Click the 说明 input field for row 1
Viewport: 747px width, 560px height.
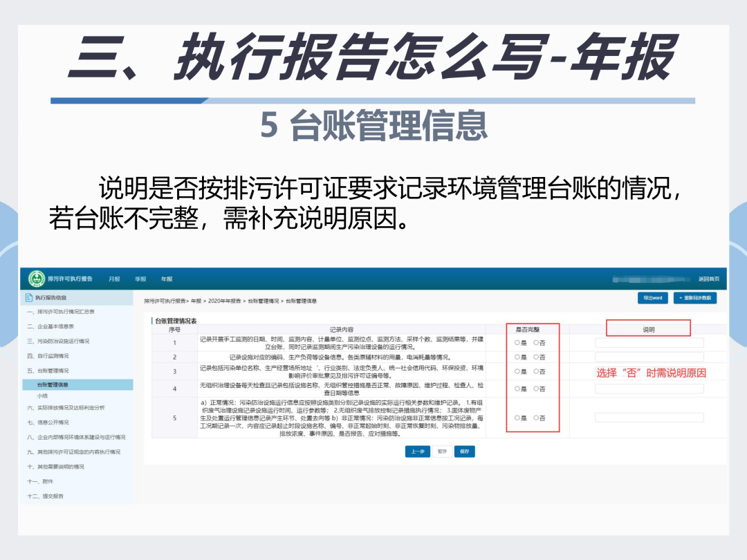tap(649, 342)
